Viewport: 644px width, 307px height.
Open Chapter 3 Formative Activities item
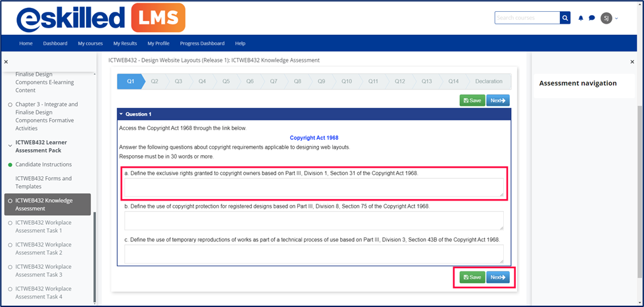click(x=47, y=116)
